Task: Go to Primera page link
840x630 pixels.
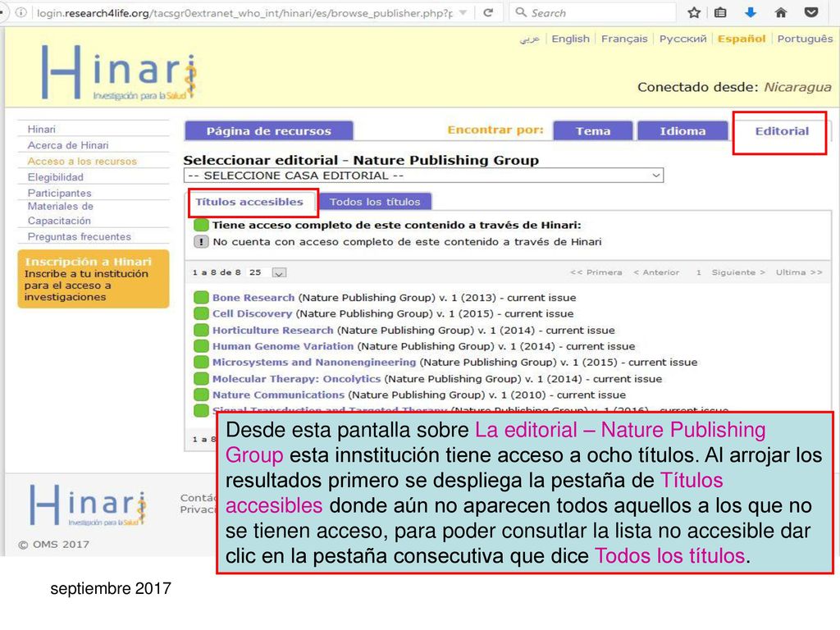Action: point(596,272)
